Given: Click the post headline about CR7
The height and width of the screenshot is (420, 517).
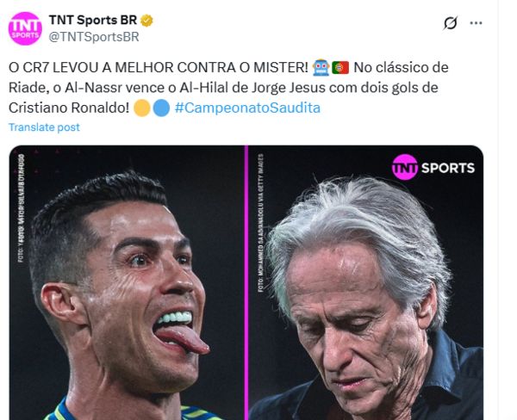Looking at the screenshot, I should point(159,67).
